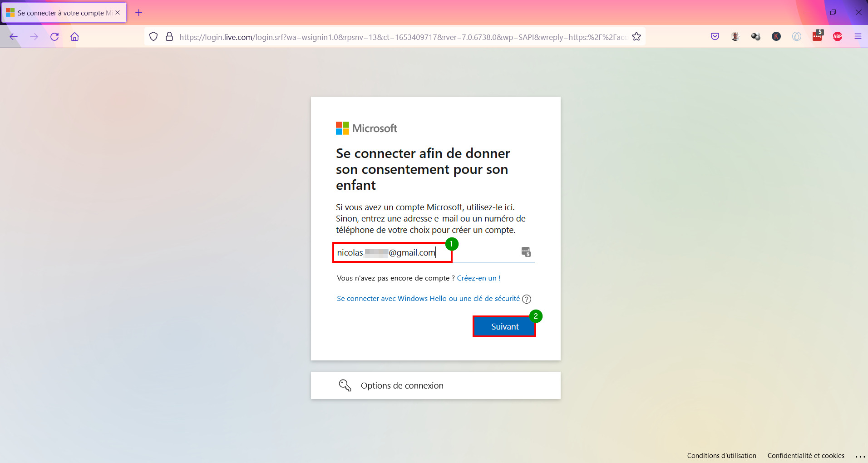
Task: Click the Microsoft logo
Action: (x=366, y=128)
